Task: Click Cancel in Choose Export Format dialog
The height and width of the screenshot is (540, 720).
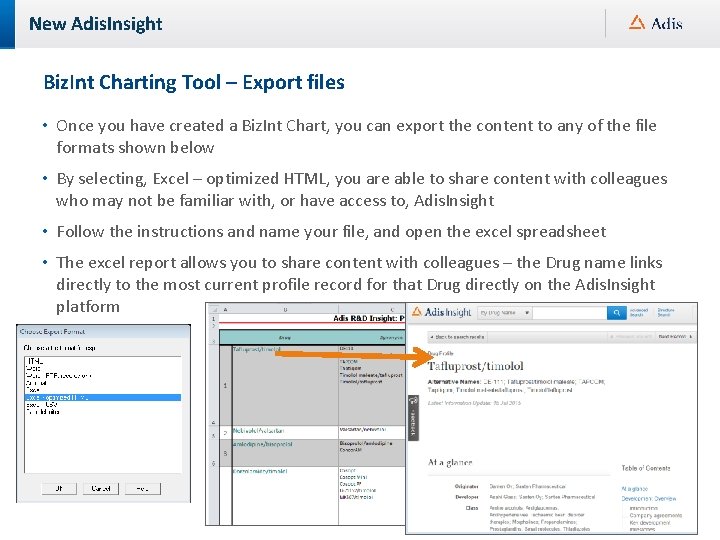Action: tap(101, 489)
